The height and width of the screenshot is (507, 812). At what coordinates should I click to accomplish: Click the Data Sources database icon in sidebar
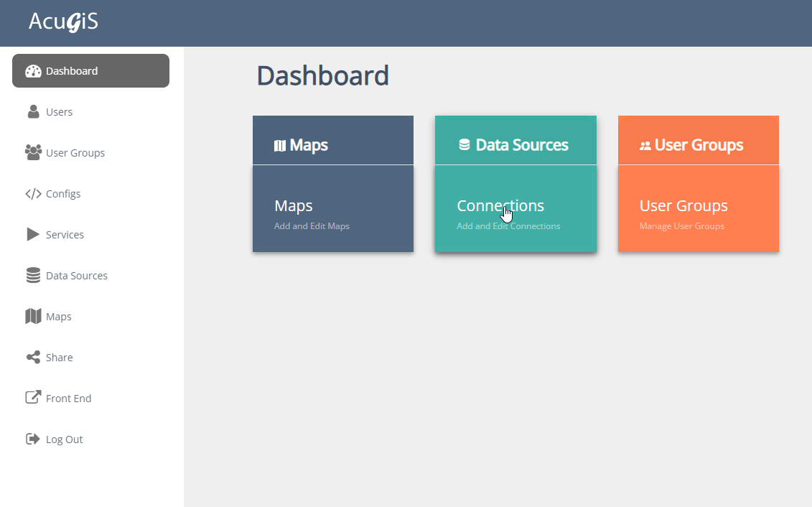tap(33, 276)
